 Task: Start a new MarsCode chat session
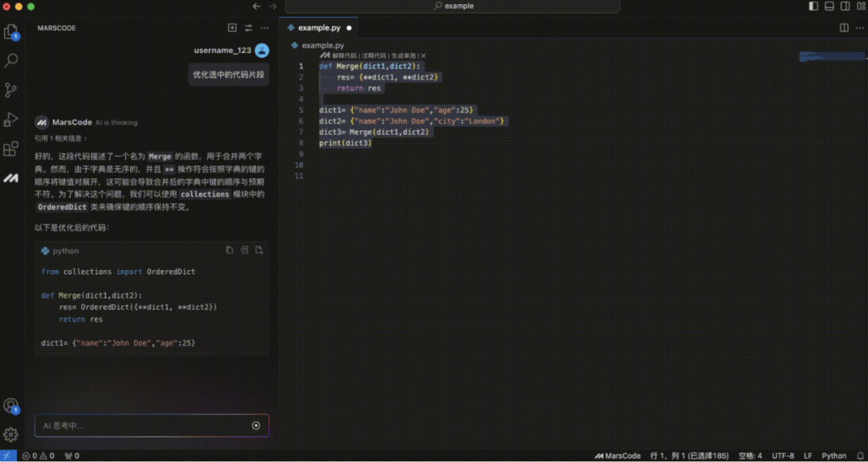click(232, 27)
